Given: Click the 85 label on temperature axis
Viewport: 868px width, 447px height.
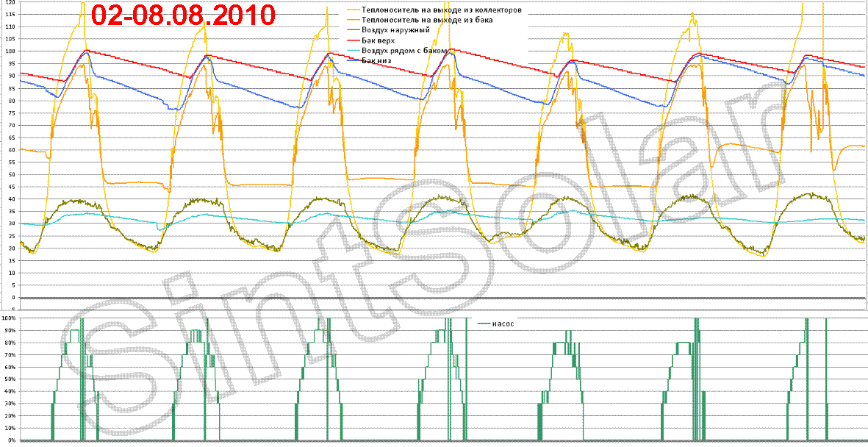Looking at the screenshot, I should coord(12,88).
